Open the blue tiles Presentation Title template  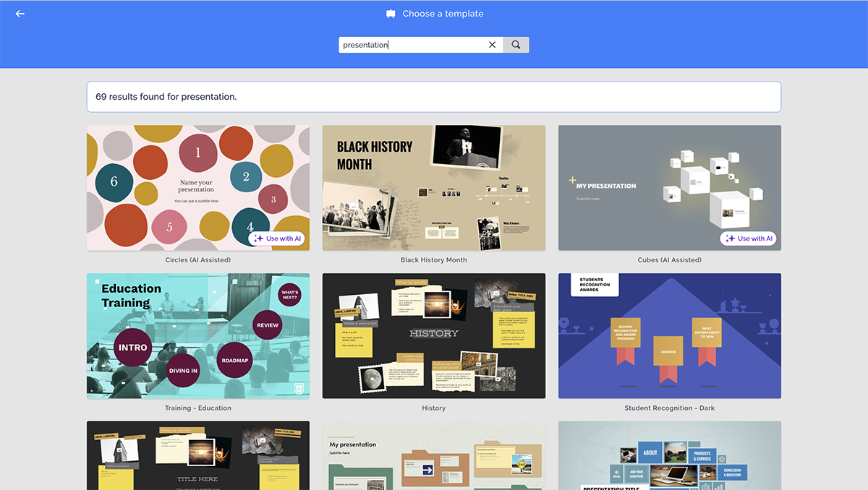click(670, 455)
